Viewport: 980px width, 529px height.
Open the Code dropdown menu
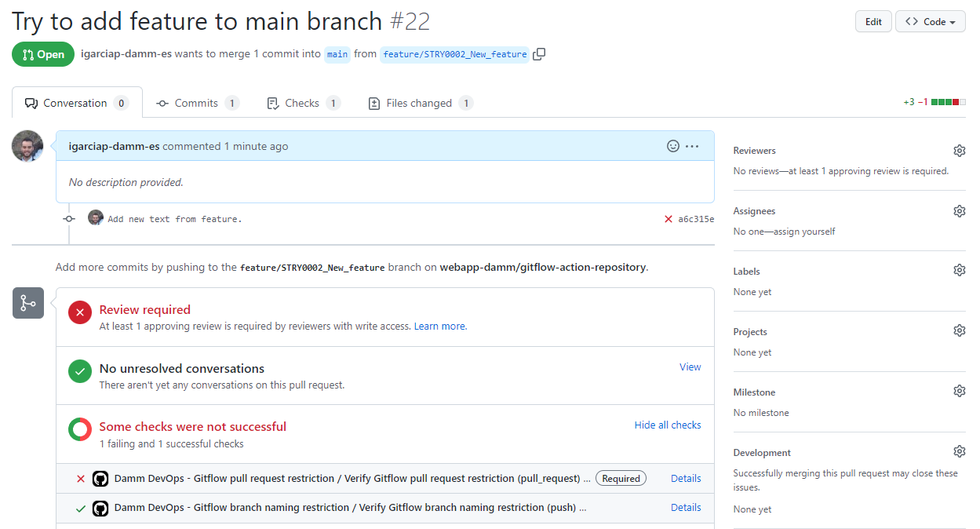[930, 21]
